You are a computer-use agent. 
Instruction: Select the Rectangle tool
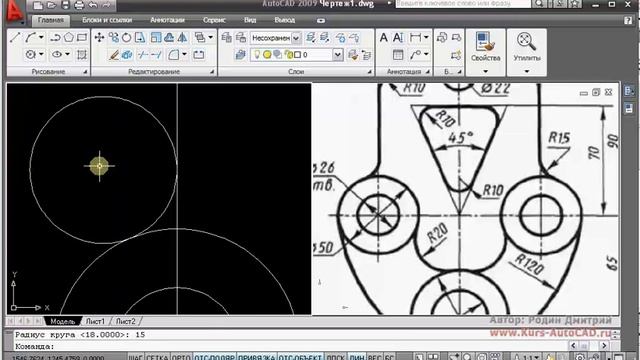click(x=82, y=38)
